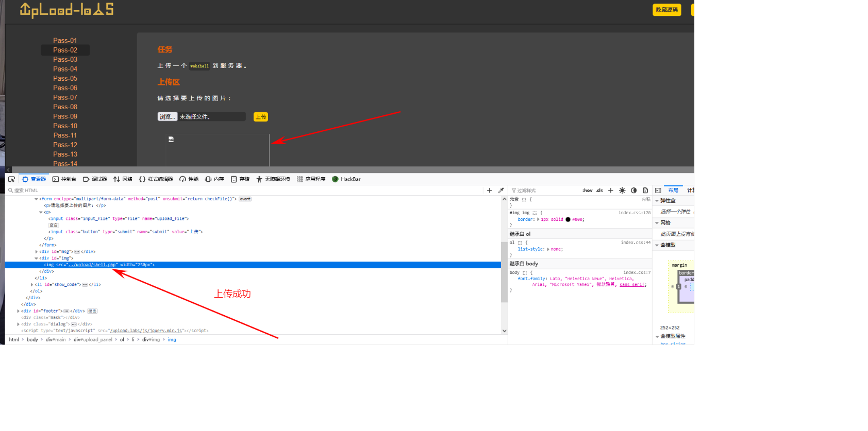The width and height of the screenshot is (868, 431).
Task: Open the HackBar panel
Action: 346,179
